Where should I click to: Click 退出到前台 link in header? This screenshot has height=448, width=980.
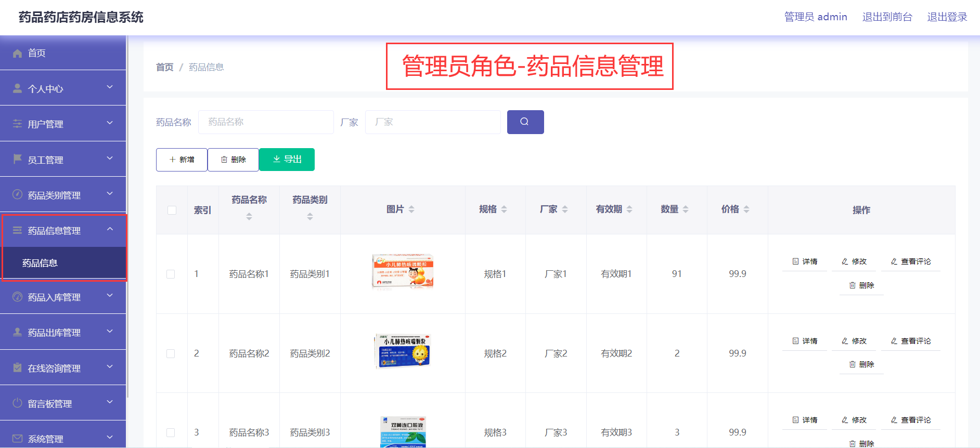tap(887, 17)
